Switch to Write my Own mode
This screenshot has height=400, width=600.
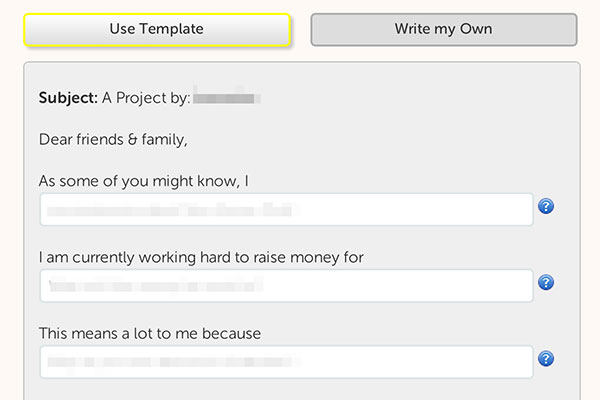click(x=444, y=30)
